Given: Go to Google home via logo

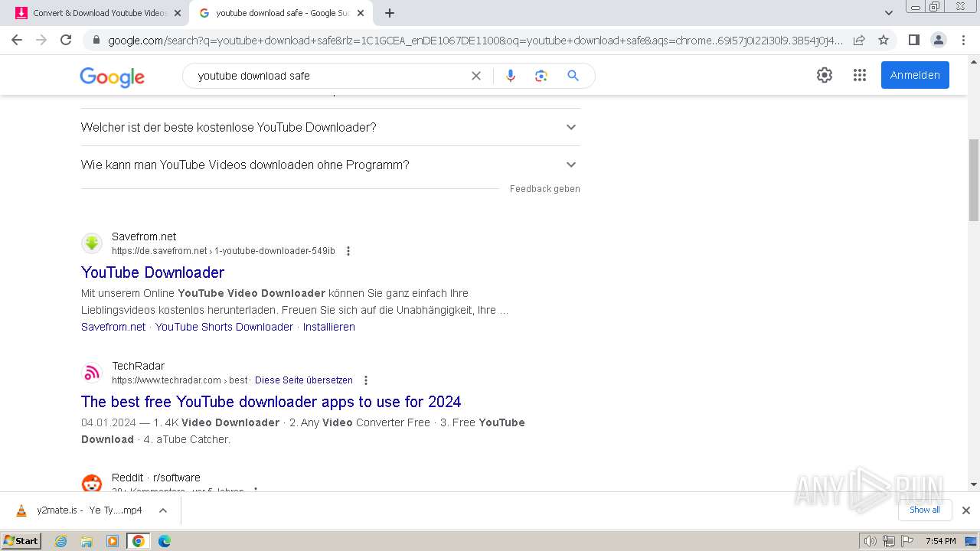Looking at the screenshot, I should pyautogui.click(x=112, y=77).
